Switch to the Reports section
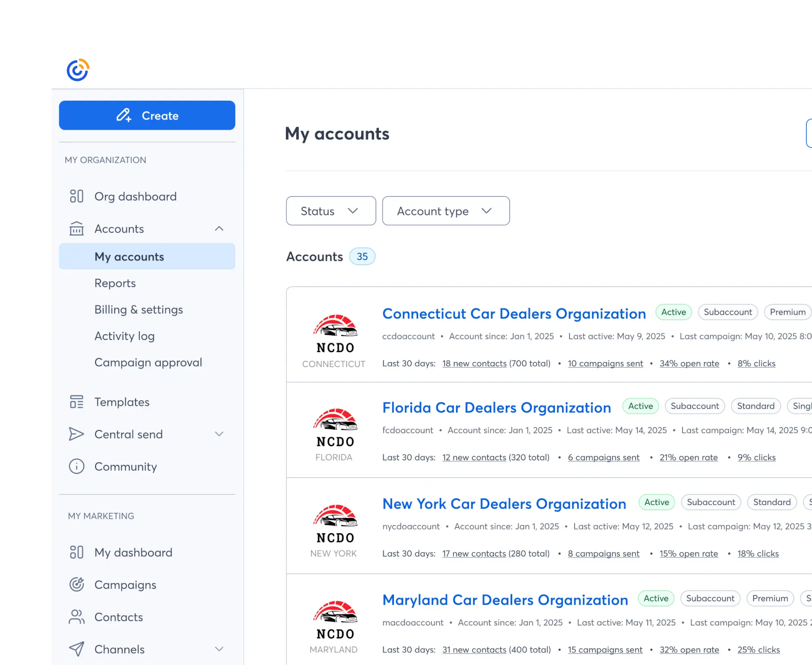812x665 pixels. [x=115, y=283]
